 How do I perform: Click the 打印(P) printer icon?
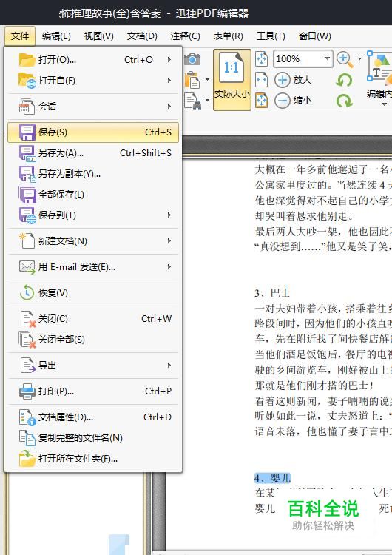click(x=27, y=391)
